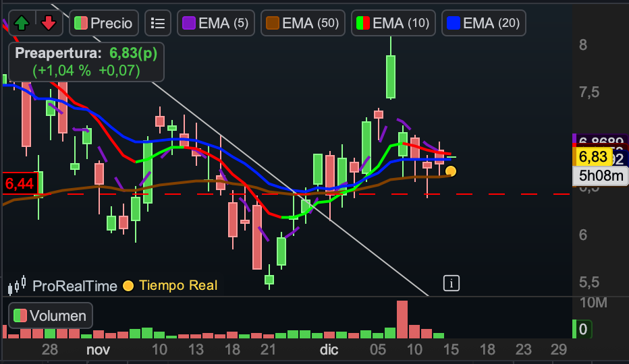Image resolution: width=629 pixels, height=364 pixels.
Task: Open the indicator list icon
Action: [158, 23]
